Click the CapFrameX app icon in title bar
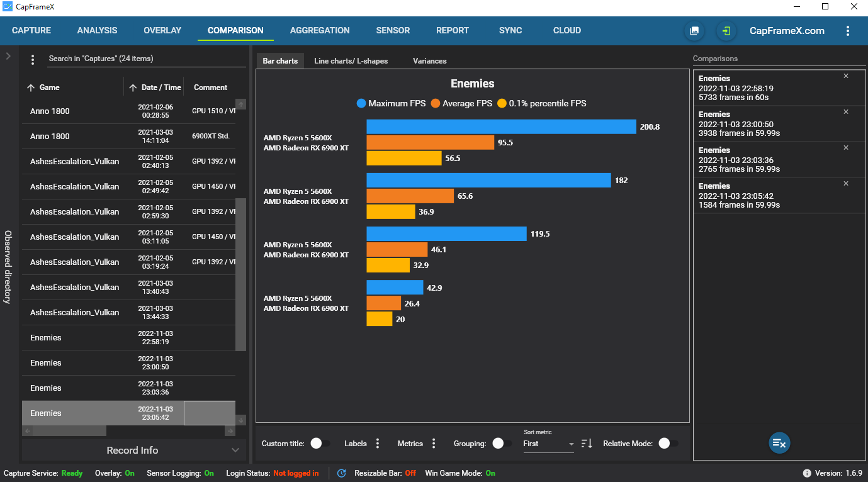 point(8,7)
